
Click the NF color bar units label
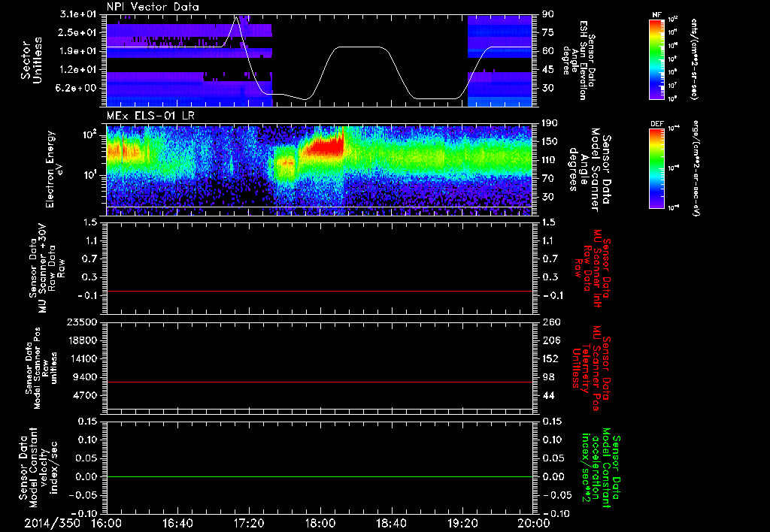click(694, 59)
